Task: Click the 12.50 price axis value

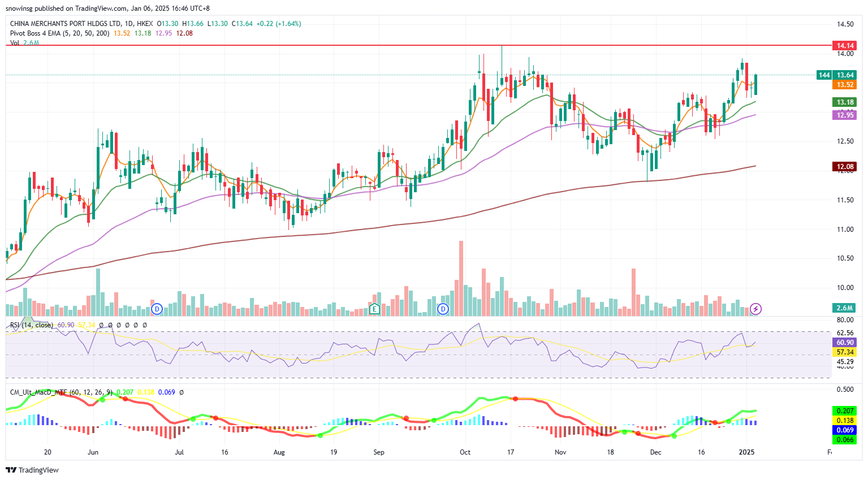Action: tap(845, 141)
